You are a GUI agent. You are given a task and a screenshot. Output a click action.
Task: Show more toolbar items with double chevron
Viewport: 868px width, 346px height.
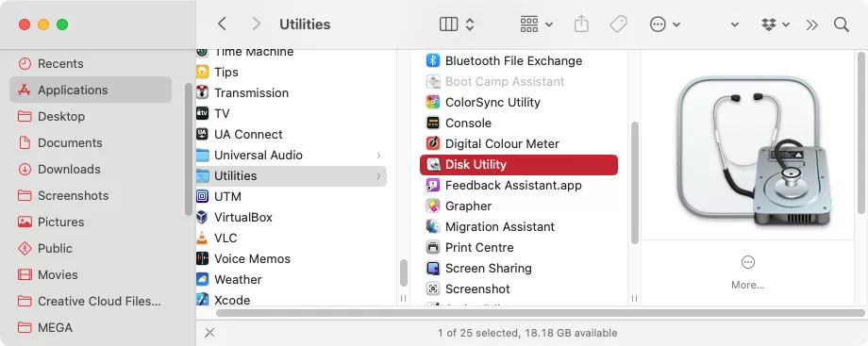coord(811,25)
